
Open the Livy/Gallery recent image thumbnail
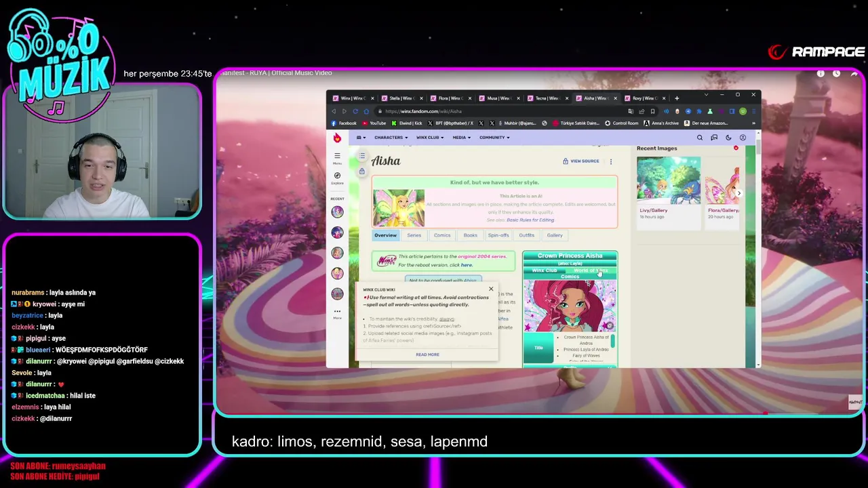(x=669, y=181)
